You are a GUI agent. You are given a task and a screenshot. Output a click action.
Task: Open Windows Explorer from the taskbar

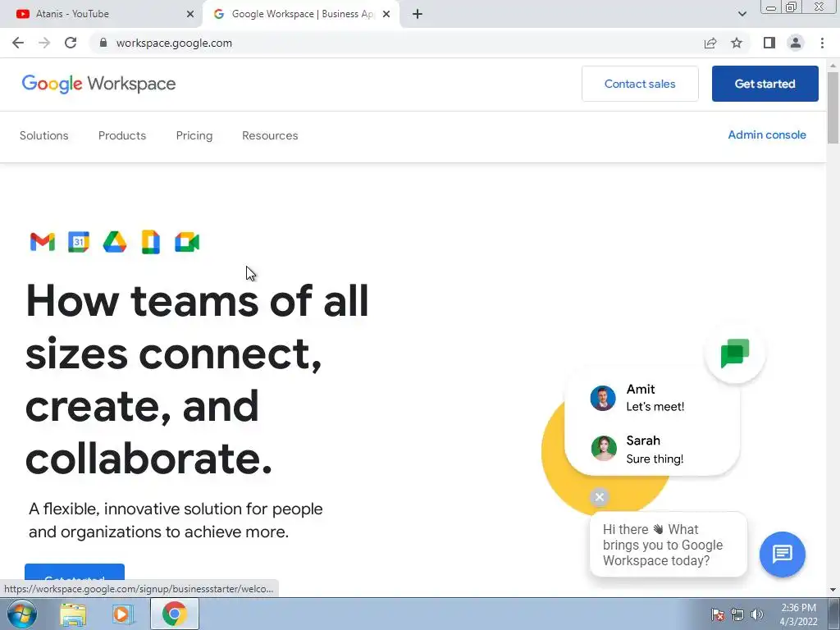point(73,614)
